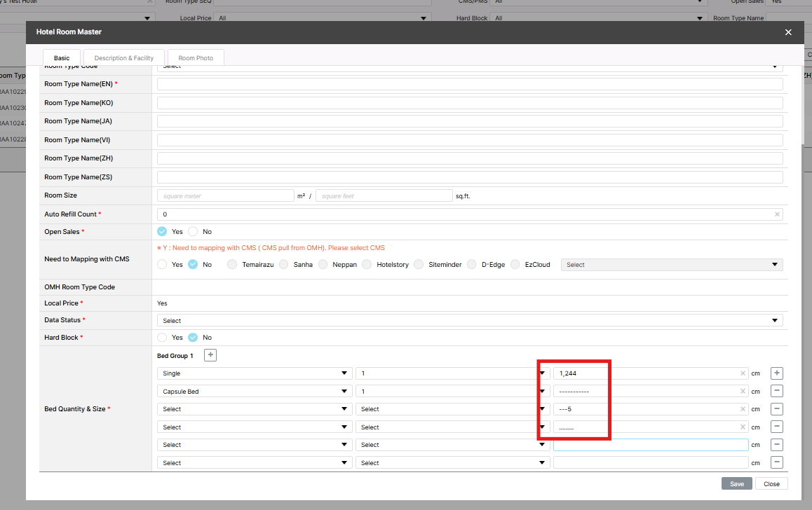Click the Close button at the dialog bottom

coord(771,483)
